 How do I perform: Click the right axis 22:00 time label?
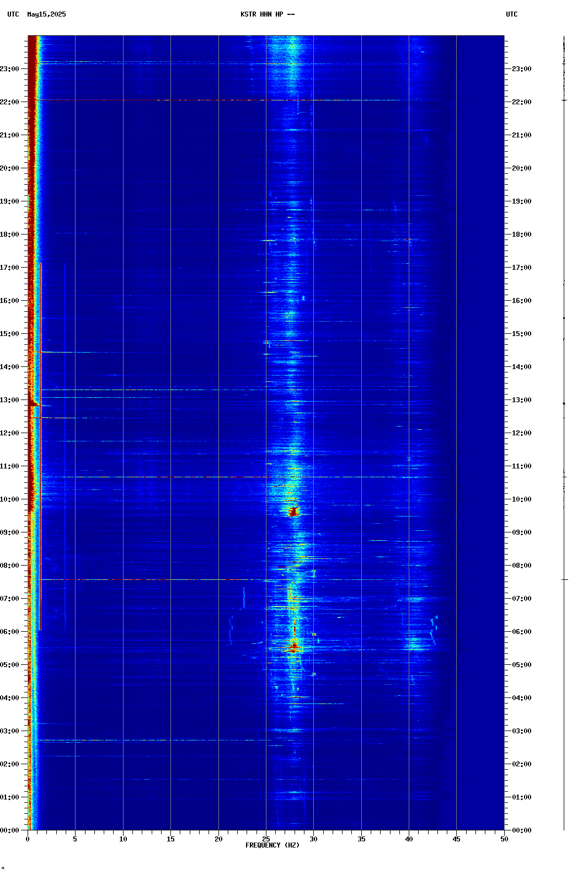[522, 102]
